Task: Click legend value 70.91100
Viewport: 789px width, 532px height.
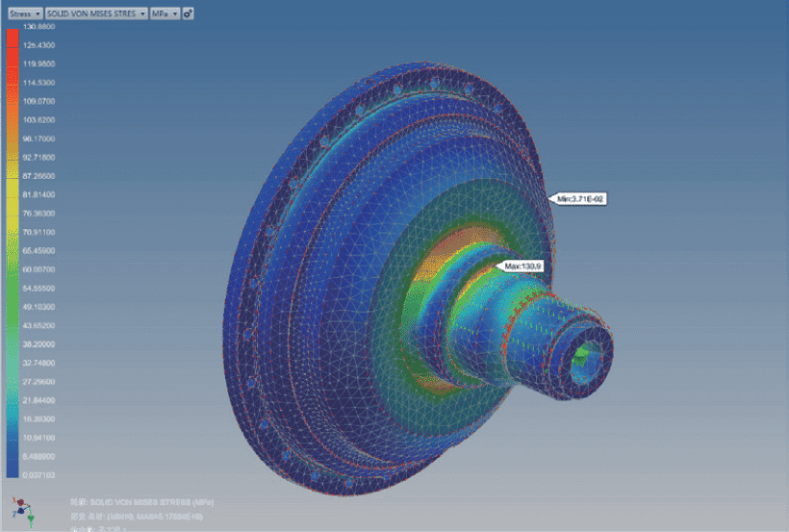Action: coord(38,232)
